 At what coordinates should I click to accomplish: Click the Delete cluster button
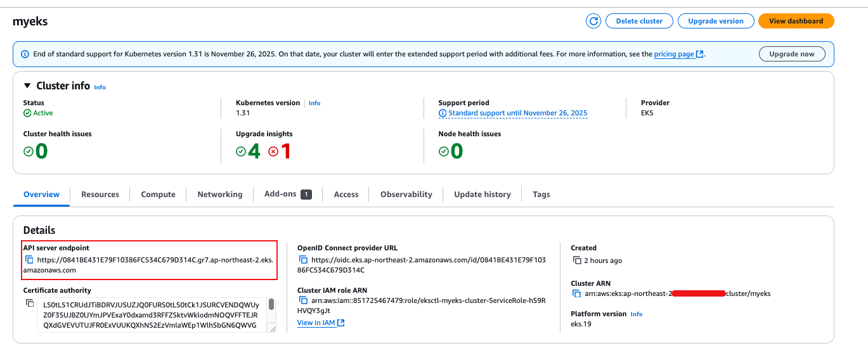(x=639, y=21)
